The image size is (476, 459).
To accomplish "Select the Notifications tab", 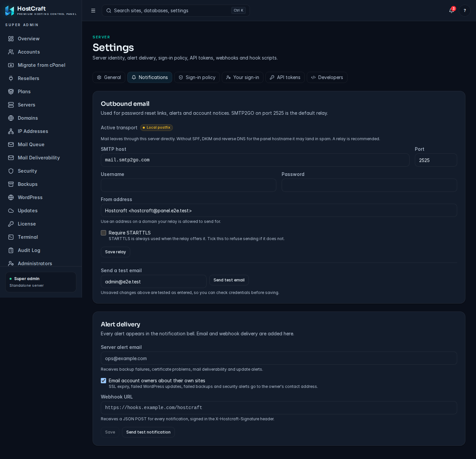I will (x=150, y=77).
